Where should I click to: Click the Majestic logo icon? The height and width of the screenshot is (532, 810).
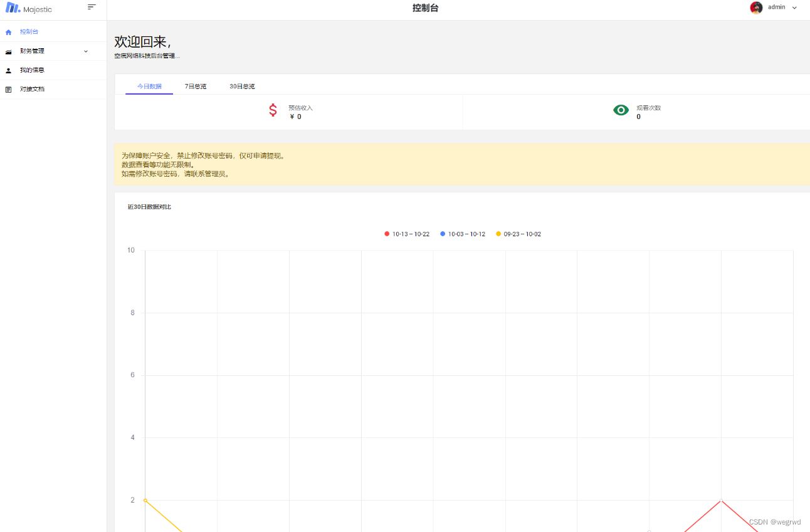coord(13,8)
